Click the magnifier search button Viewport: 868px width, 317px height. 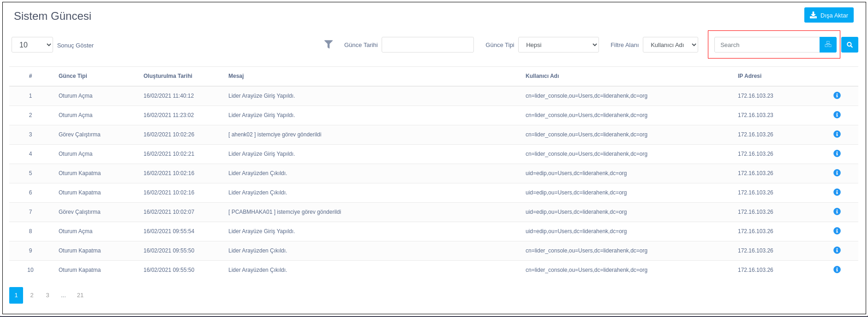click(849, 45)
